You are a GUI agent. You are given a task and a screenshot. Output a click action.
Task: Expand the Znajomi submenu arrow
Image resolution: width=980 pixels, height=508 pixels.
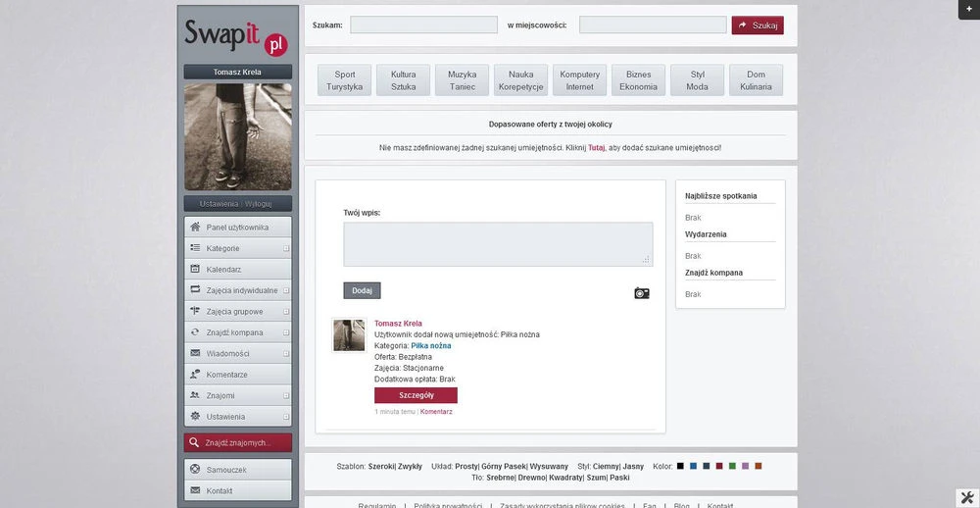click(x=286, y=395)
